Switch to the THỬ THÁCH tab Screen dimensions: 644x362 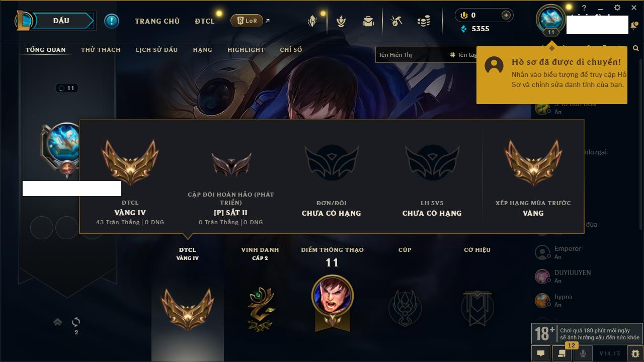(101, 50)
